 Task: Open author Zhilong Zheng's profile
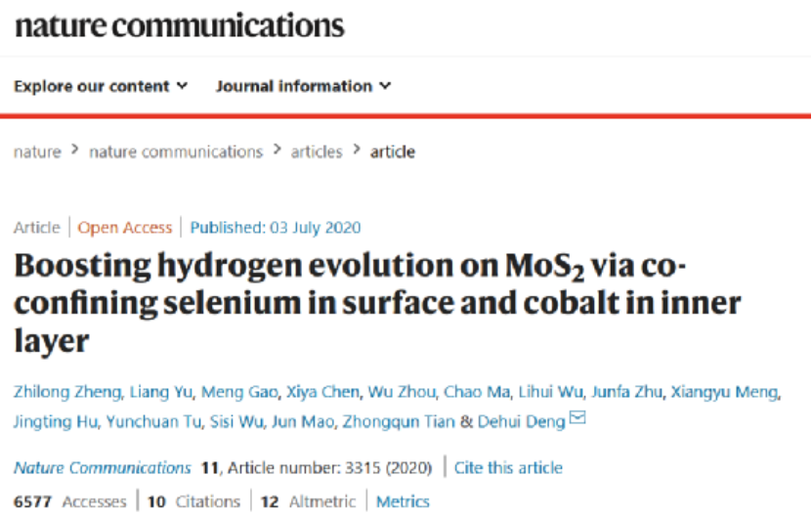(x=67, y=392)
